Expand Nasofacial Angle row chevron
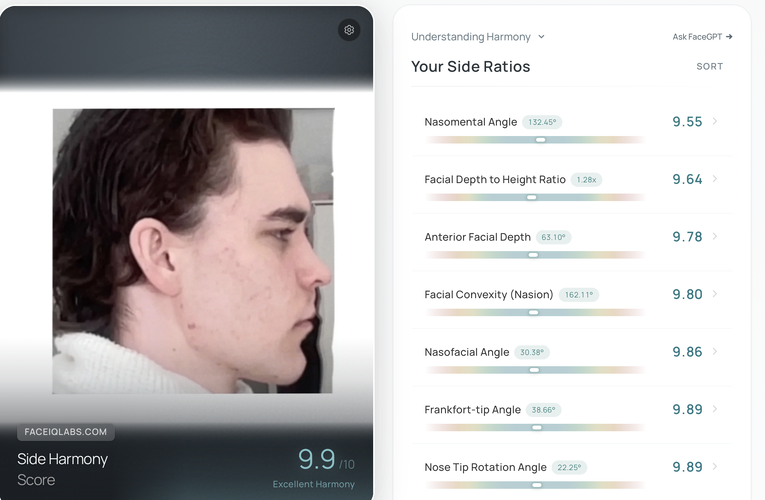 click(x=715, y=351)
